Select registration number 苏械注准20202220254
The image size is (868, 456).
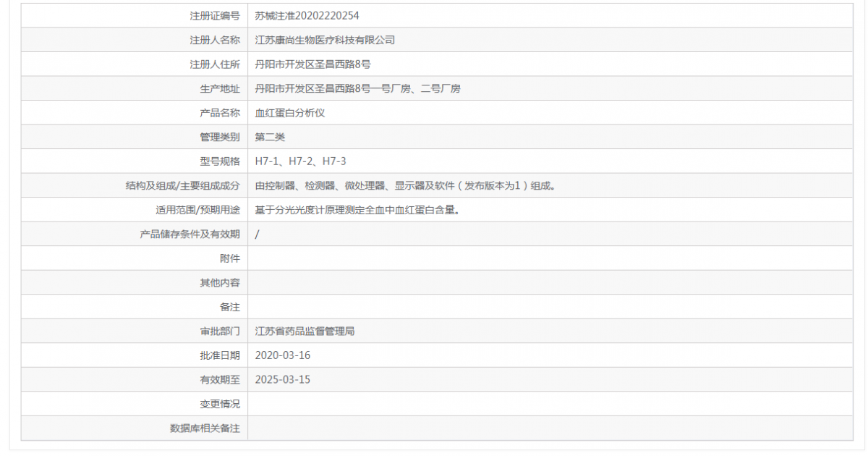(307, 15)
